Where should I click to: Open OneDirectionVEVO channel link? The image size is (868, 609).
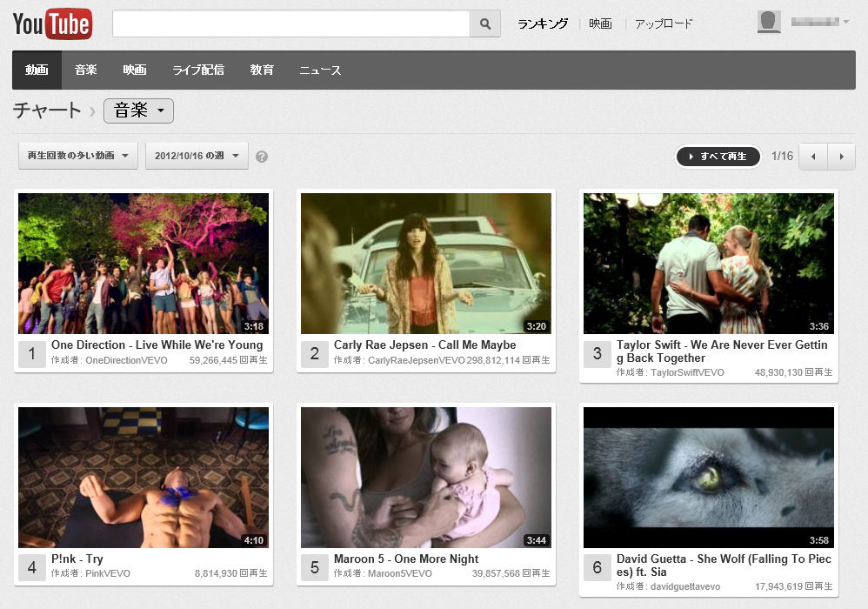coord(126,360)
